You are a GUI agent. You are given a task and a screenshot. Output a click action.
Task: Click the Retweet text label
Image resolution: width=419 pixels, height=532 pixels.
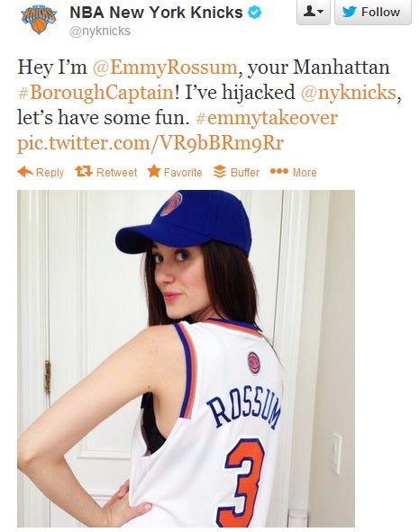pyautogui.click(x=116, y=172)
